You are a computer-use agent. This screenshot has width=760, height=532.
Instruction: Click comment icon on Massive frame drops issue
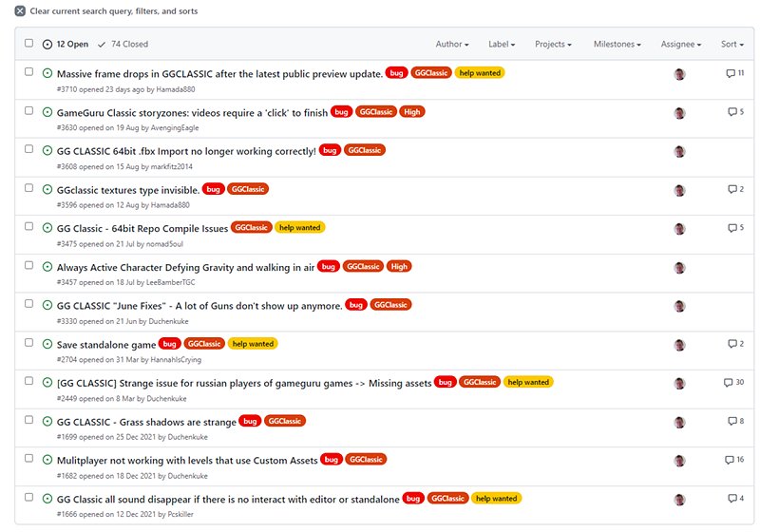coord(730,73)
